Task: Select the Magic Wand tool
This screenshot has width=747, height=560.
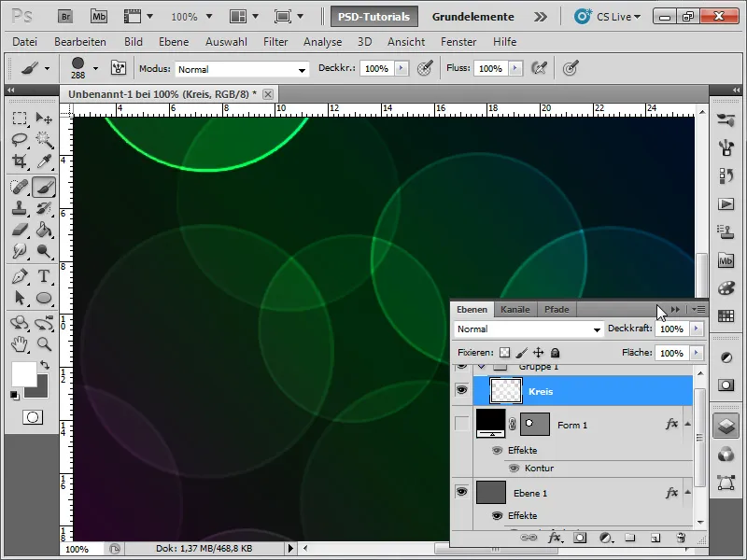Action: coord(44,139)
